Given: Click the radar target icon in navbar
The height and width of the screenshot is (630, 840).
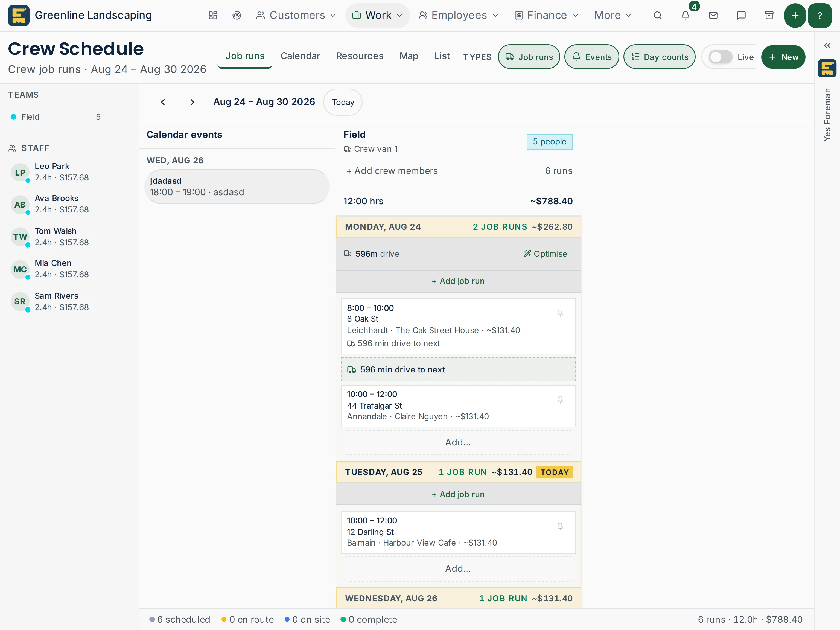Looking at the screenshot, I should [x=237, y=15].
